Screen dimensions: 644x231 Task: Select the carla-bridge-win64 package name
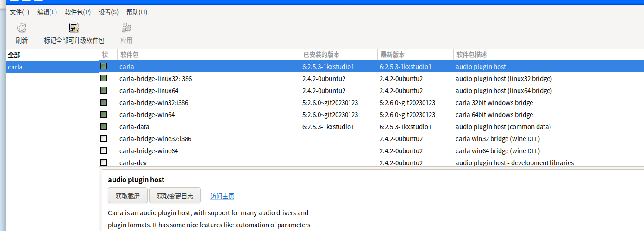(147, 115)
